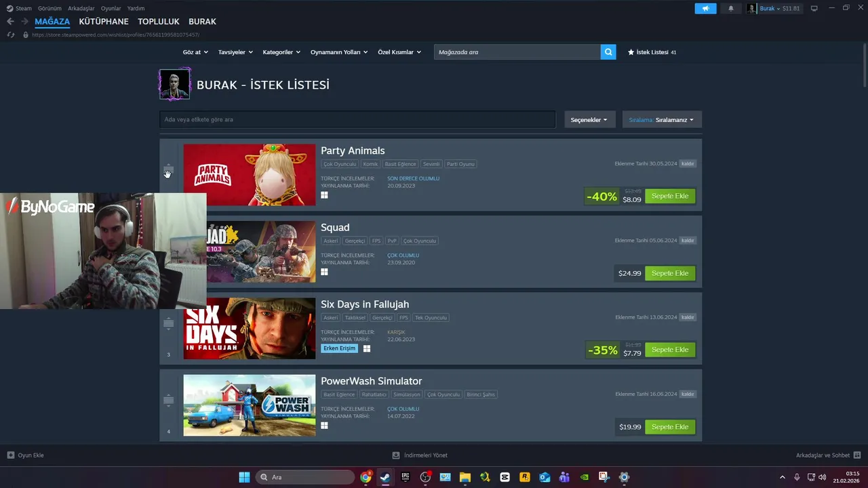Reload the store page
Viewport: 868px width, 488px height.
click(x=11, y=35)
